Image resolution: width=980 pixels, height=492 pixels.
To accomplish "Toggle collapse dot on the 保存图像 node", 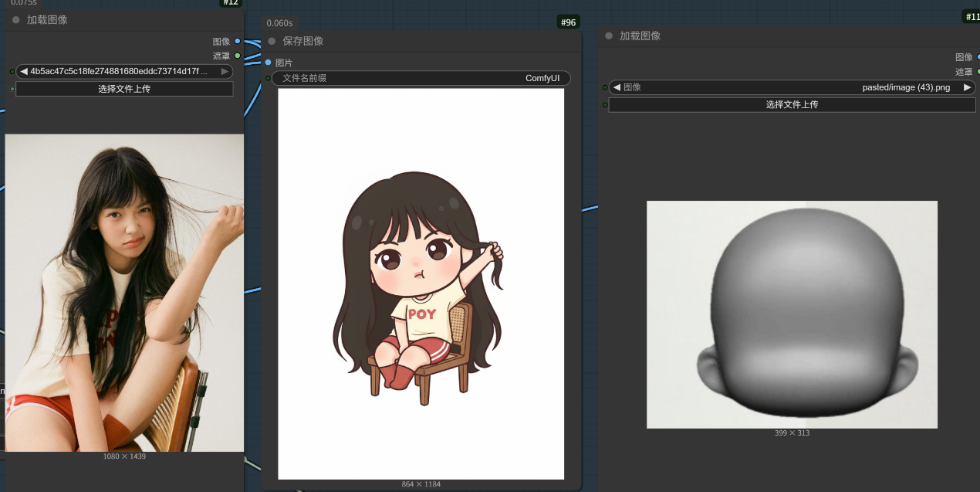I will pyautogui.click(x=272, y=41).
